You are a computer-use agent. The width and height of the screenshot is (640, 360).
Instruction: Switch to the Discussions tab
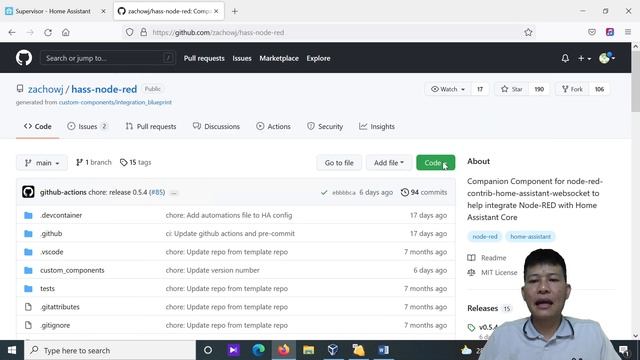[x=216, y=127]
